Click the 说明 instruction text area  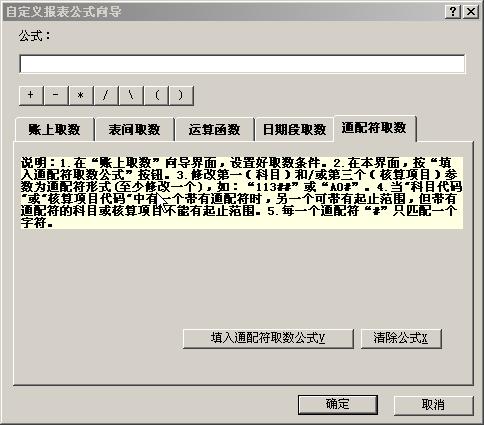point(242,193)
